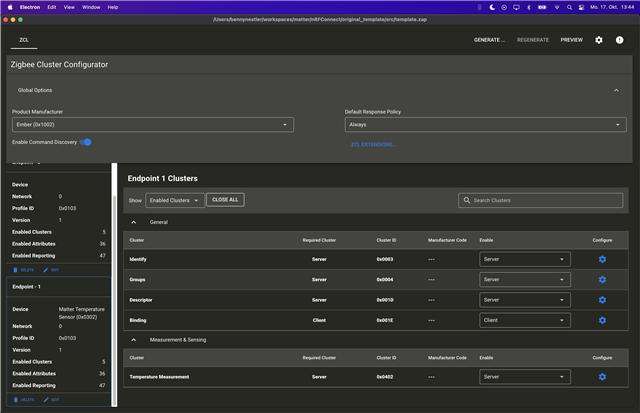Click the Binding cluster name
This screenshot has height=413, width=640.
pos(138,320)
